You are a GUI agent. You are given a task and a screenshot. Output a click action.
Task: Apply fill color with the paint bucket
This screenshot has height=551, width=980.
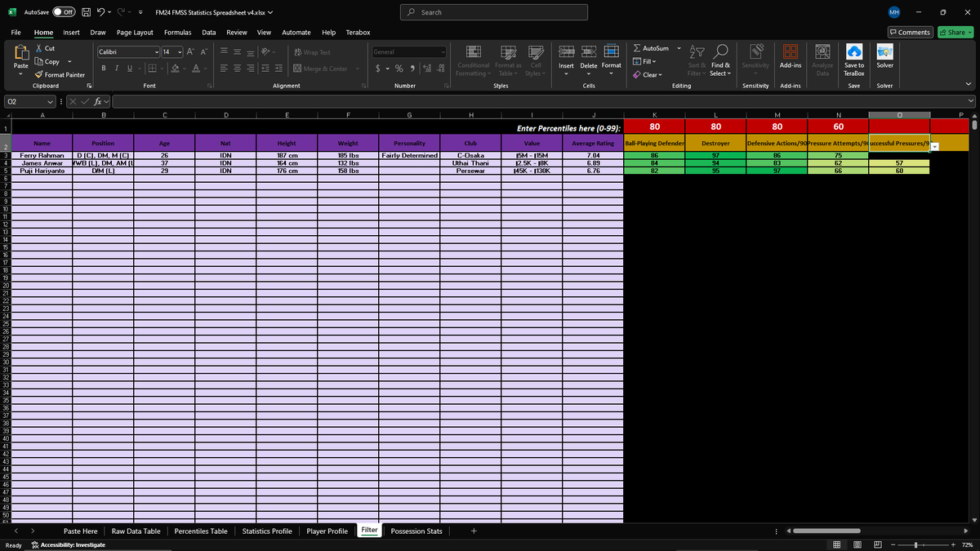(174, 69)
